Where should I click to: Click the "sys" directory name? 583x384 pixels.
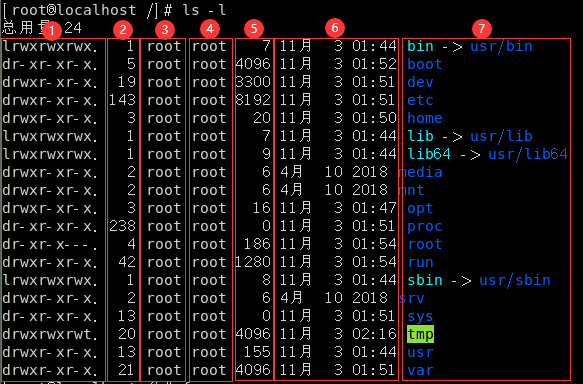tap(421, 316)
